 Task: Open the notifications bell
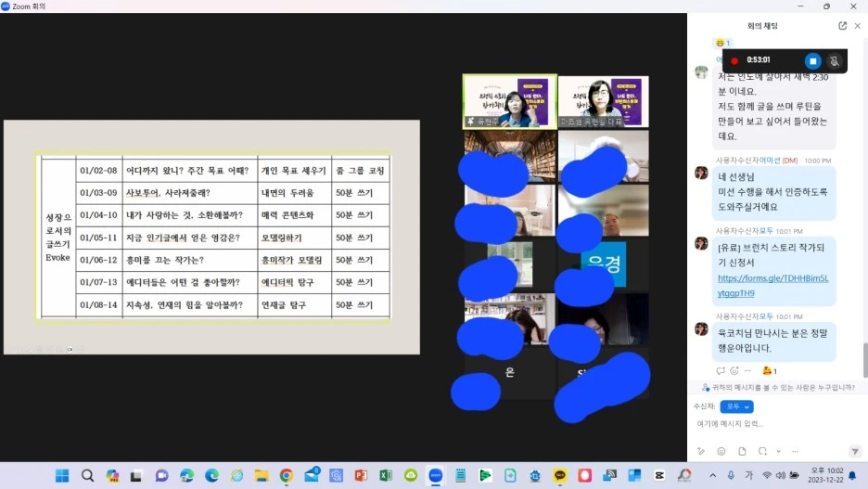853,476
